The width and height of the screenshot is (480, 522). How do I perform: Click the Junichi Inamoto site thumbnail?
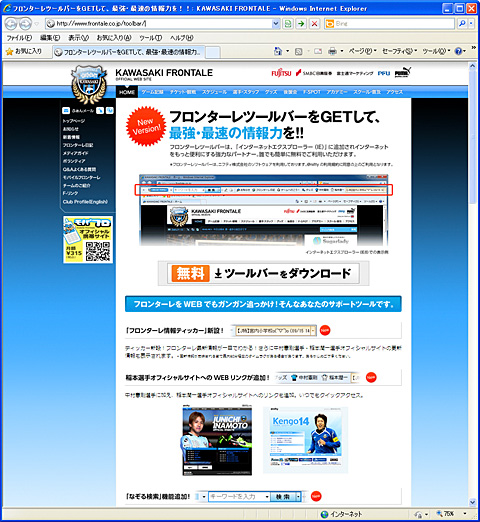click(x=217, y=440)
